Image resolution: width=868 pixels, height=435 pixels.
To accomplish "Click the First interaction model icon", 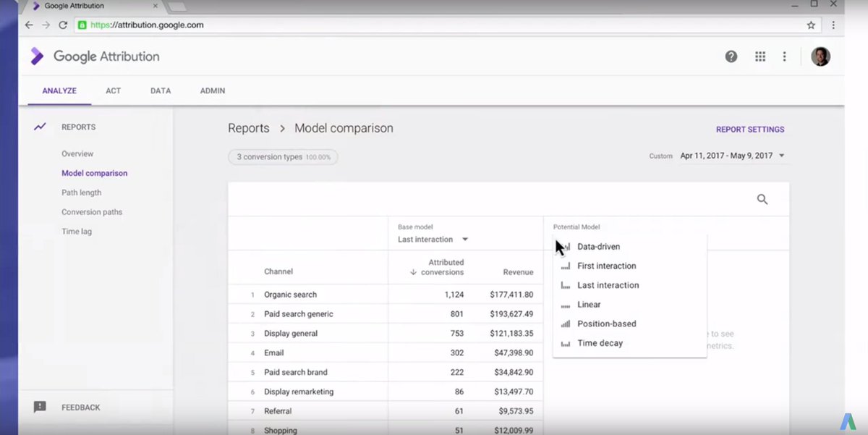I will click(566, 266).
